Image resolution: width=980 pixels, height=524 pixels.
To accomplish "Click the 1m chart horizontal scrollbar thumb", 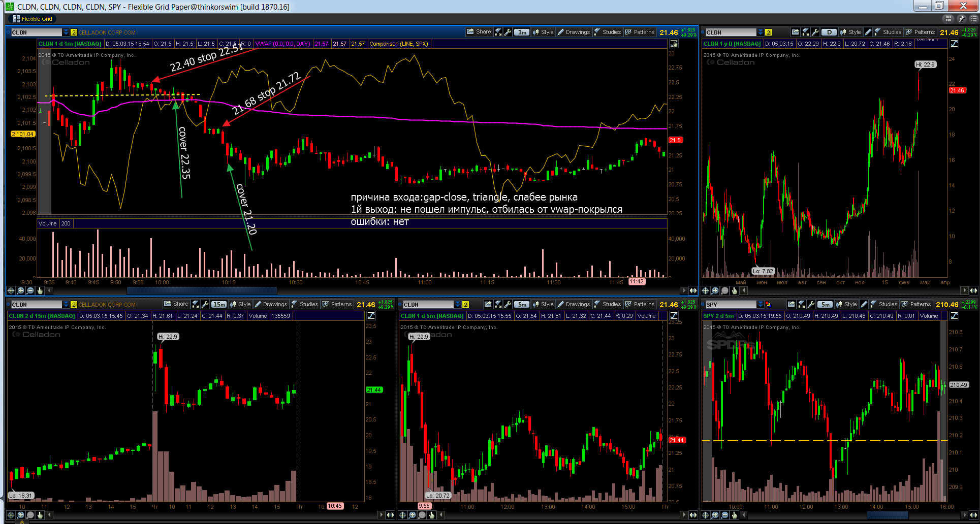I will coord(202,290).
